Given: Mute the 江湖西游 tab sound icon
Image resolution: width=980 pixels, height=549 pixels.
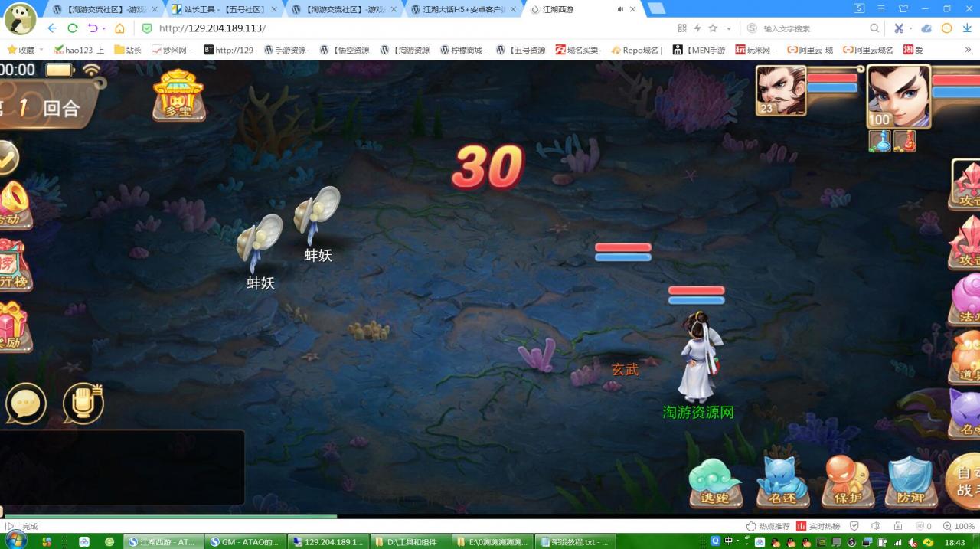Looking at the screenshot, I should point(620,9).
